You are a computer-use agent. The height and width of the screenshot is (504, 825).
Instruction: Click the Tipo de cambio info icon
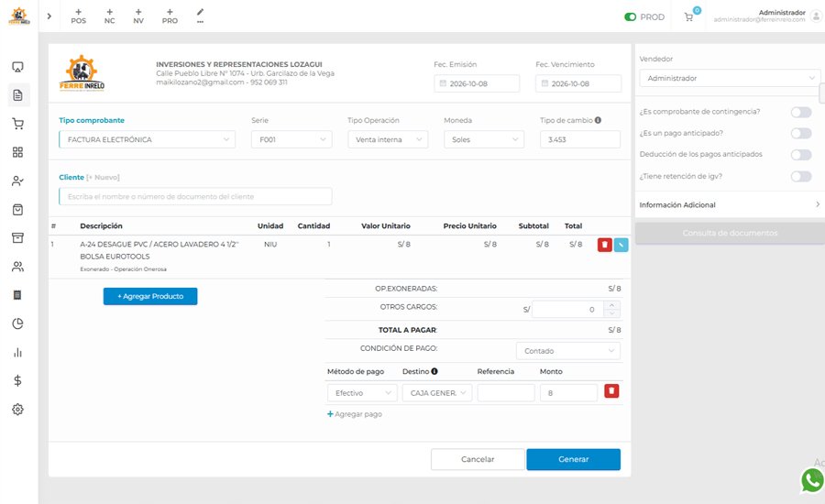click(x=598, y=120)
